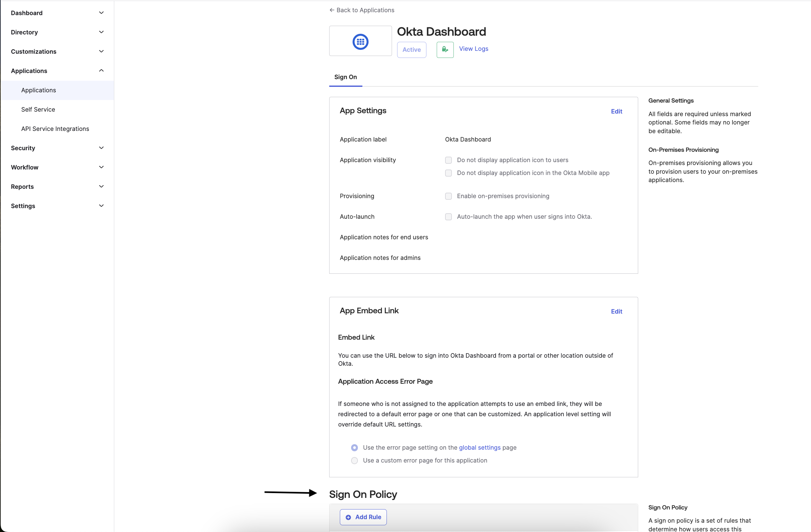Viewport: 811px width, 532px height.
Task: Click the Application notes for admins label
Action: pyautogui.click(x=380, y=258)
